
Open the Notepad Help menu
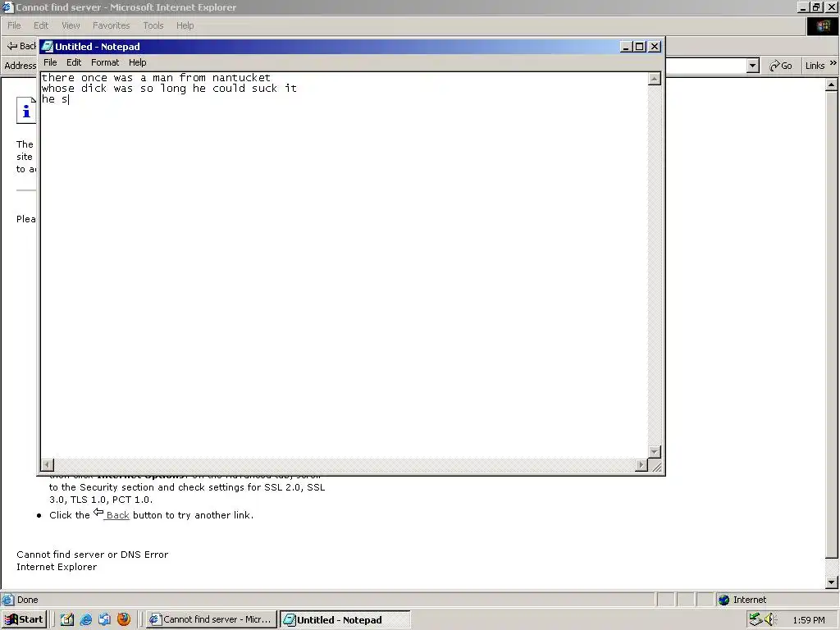(137, 62)
